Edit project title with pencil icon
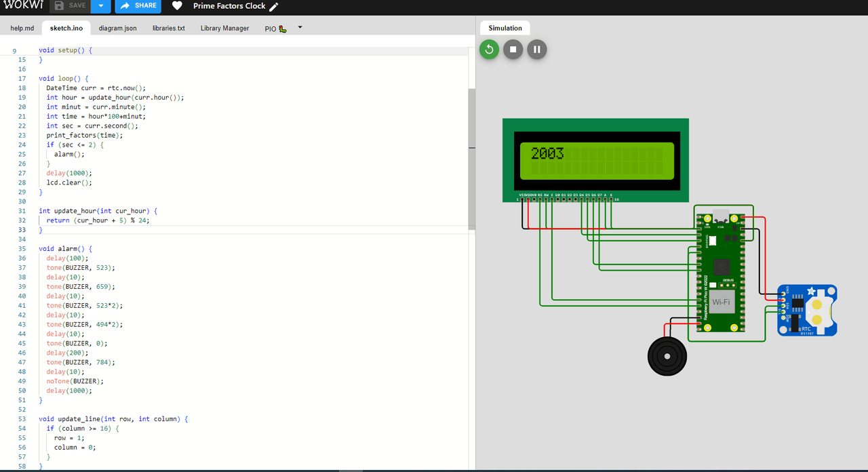The height and width of the screenshot is (472, 868). coord(274,7)
